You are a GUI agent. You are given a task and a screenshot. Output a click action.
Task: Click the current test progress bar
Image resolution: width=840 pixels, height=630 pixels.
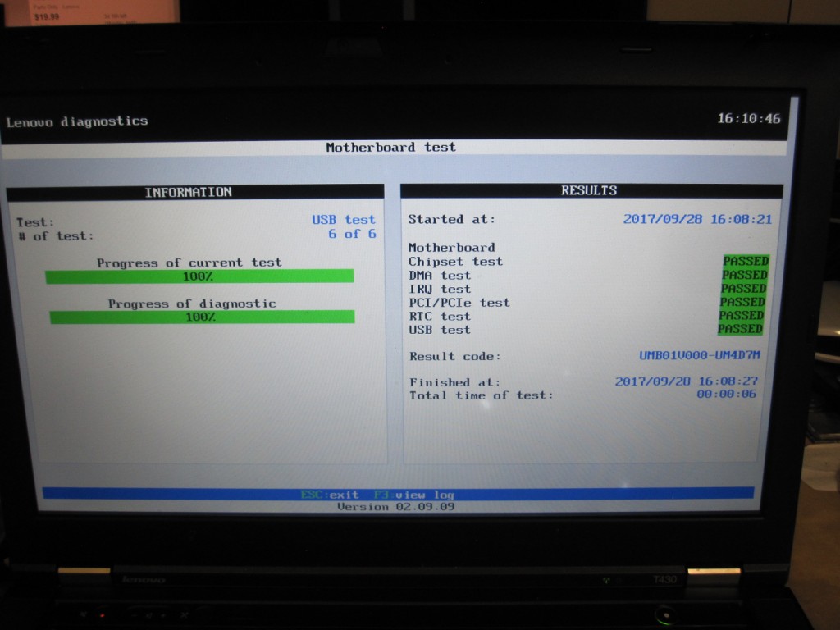click(x=199, y=276)
